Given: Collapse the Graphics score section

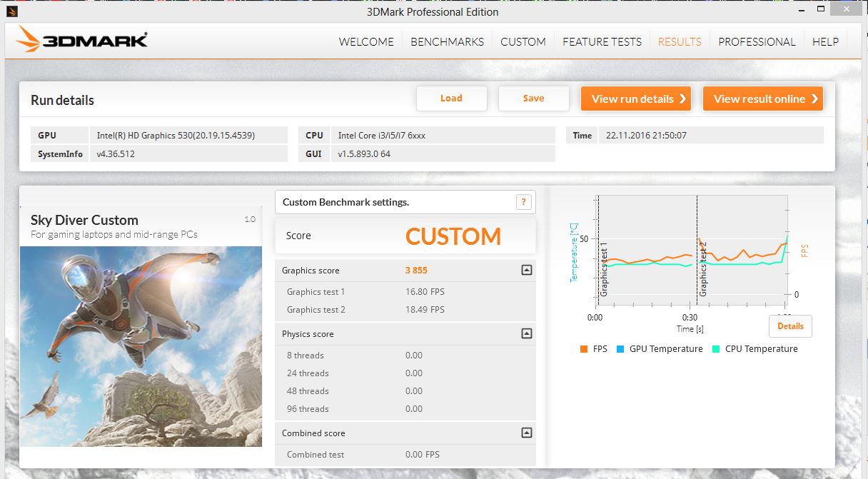Looking at the screenshot, I should (526, 270).
